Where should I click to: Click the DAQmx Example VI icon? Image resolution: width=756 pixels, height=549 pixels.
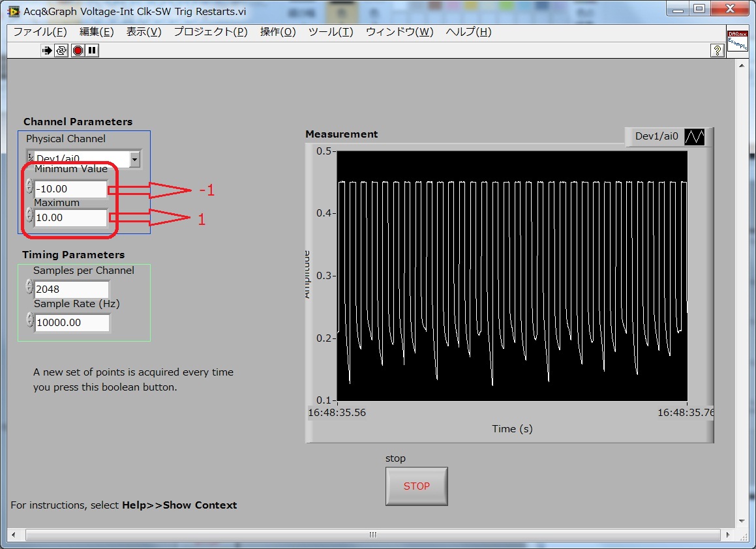point(737,44)
